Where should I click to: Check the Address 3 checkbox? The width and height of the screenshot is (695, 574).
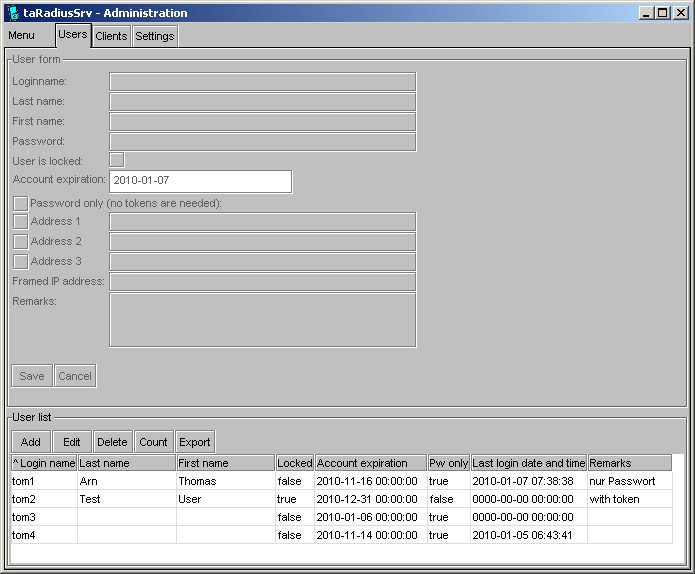20,261
